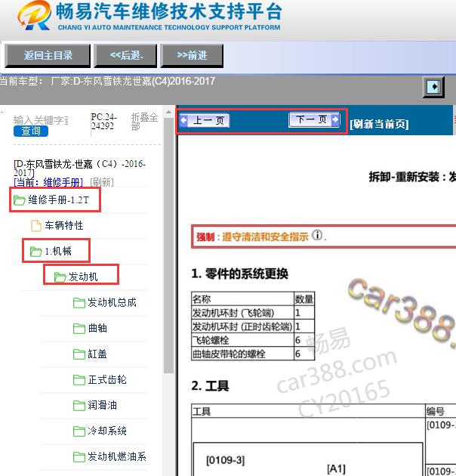
Task: Expand the 润滑油 folder
Action: tap(102, 405)
